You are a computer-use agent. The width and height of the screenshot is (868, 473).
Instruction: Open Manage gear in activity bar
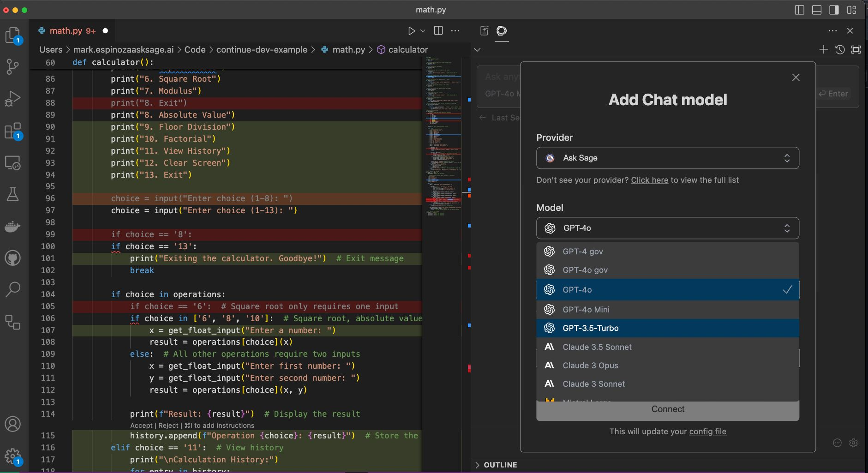pyautogui.click(x=13, y=456)
